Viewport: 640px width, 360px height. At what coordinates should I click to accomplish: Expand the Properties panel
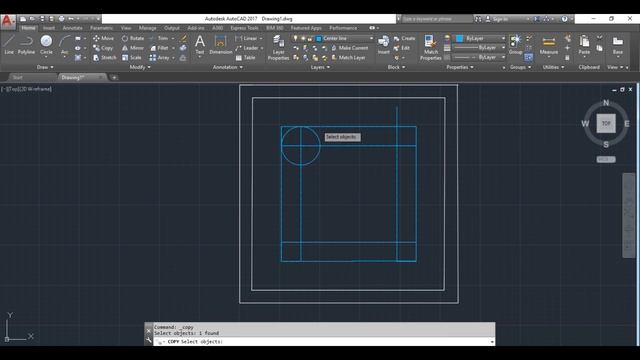460,67
